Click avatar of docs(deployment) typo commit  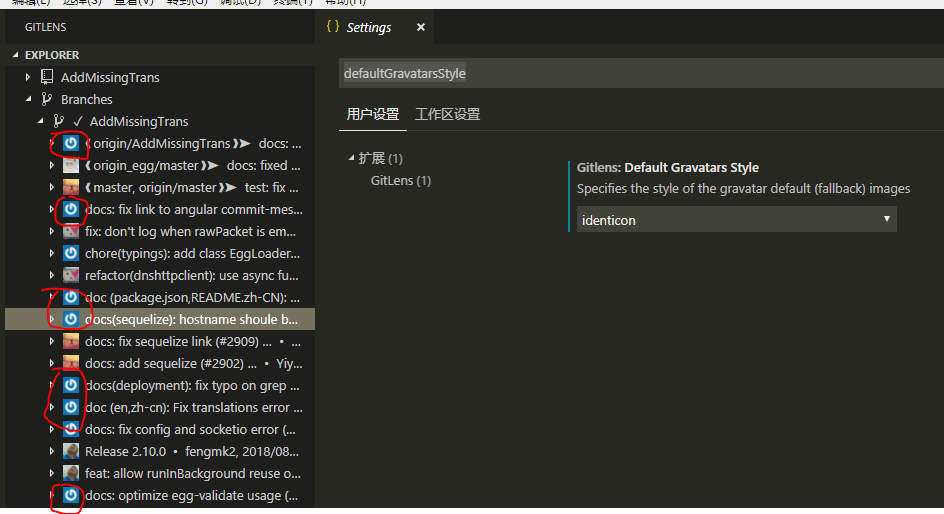(x=71, y=385)
